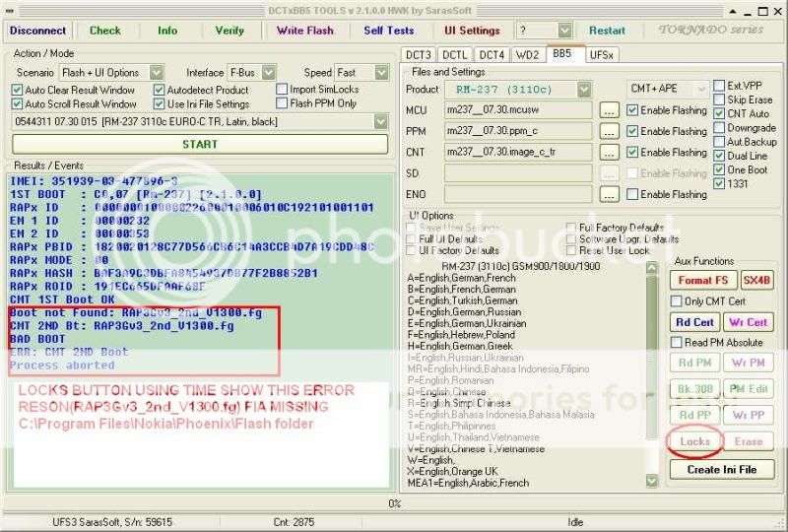Toggle CNT Enable Flashing checkbox
This screenshot has width=788, height=532.
632,152
